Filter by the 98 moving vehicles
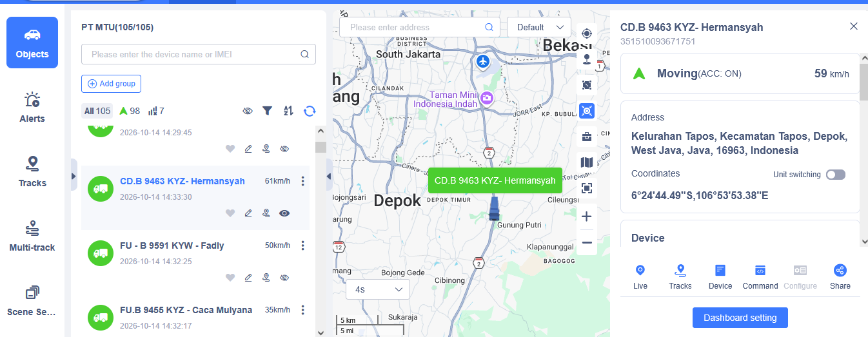Viewport: 868px width, 337px height. 130,111
